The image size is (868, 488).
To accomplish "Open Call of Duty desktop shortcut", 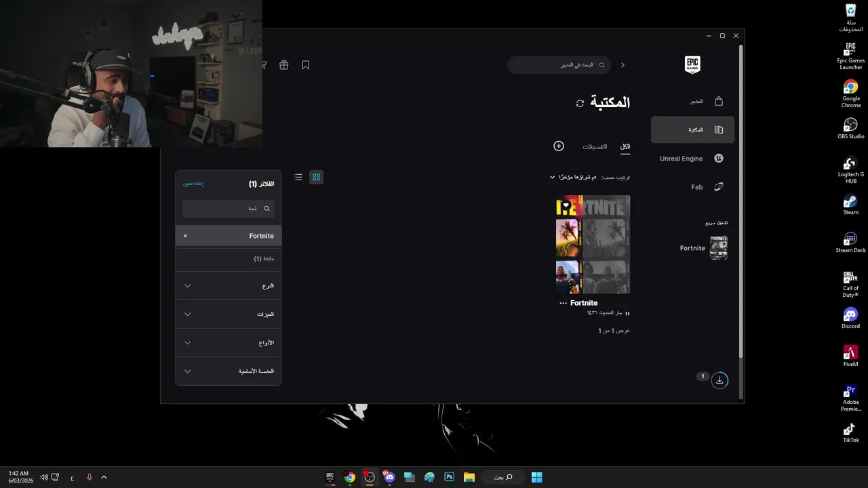I will [851, 284].
